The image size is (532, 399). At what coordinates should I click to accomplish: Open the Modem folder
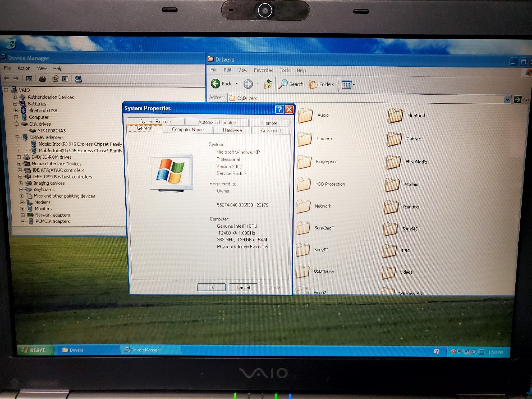tap(402, 185)
